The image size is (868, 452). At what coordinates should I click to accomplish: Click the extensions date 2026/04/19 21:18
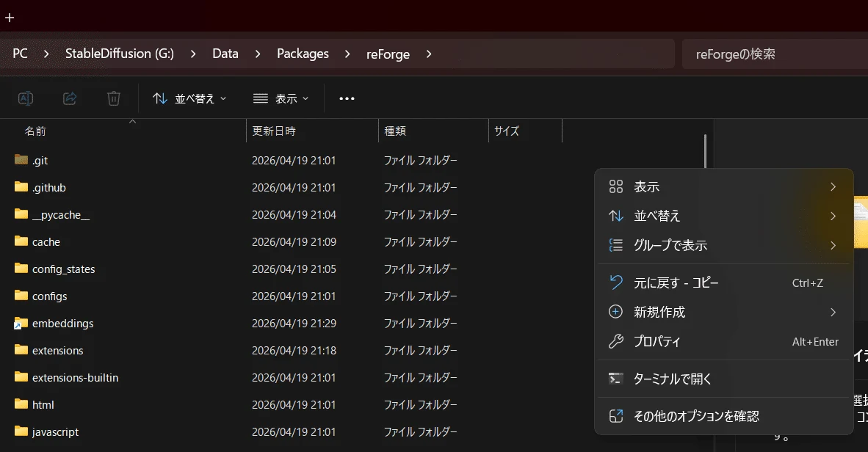tap(294, 351)
